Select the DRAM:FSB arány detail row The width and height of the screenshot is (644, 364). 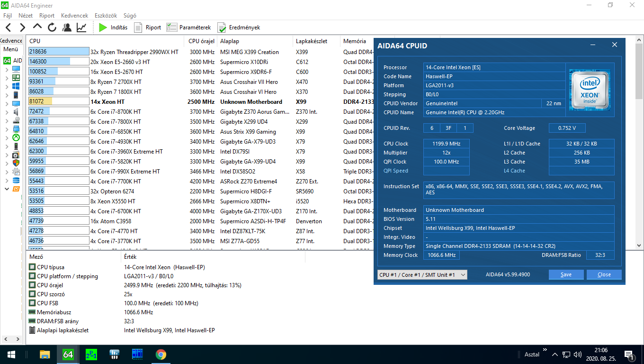click(x=166, y=321)
